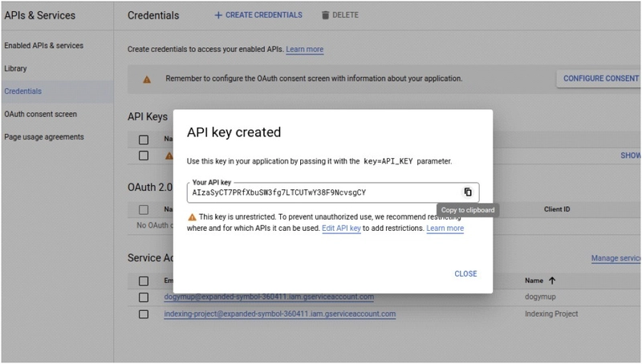Click the warning icon in OAuth reminder banner

coord(147,79)
